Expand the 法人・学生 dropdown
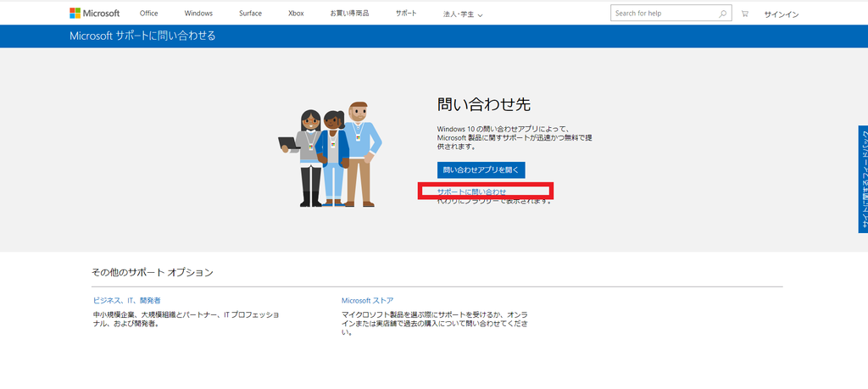 point(464,14)
